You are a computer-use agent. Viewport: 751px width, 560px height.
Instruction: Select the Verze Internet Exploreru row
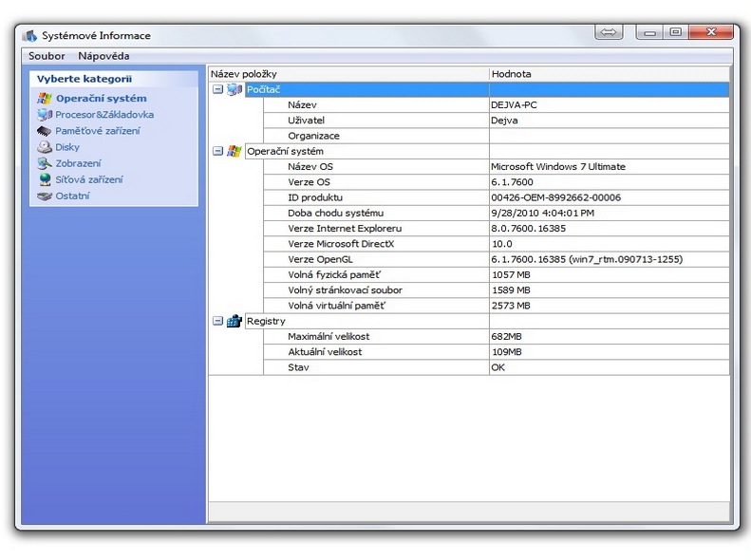pos(497,229)
